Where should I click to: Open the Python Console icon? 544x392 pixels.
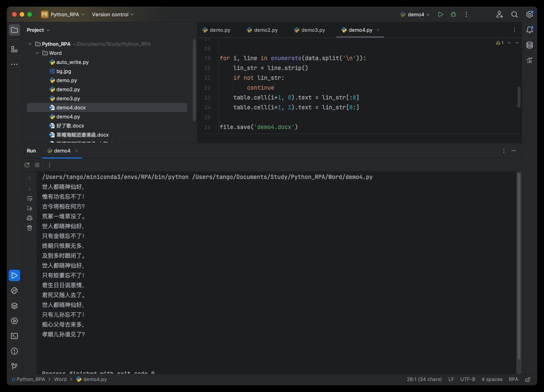pyautogui.click(x=14, y=291)
